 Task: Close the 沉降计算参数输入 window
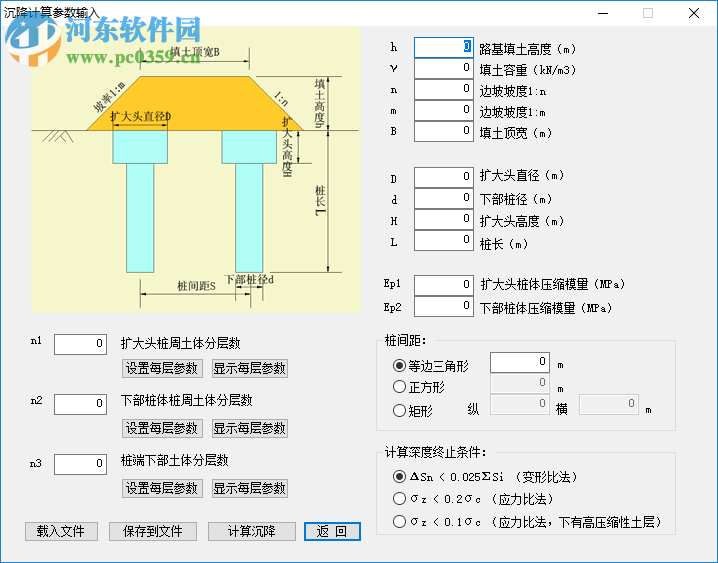click(694, 13)
